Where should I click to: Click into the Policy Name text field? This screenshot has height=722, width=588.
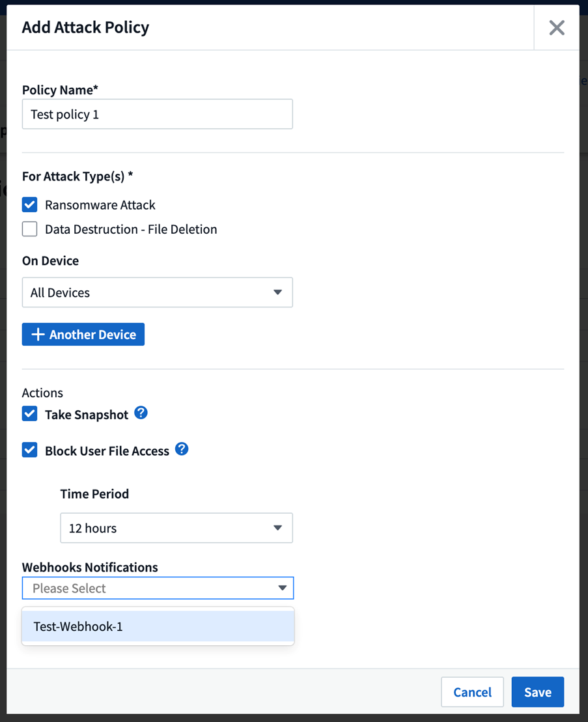pos(157,114)
